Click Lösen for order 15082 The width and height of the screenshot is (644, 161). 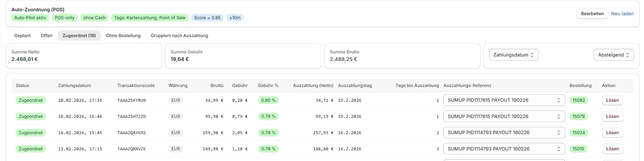point(612,100)
